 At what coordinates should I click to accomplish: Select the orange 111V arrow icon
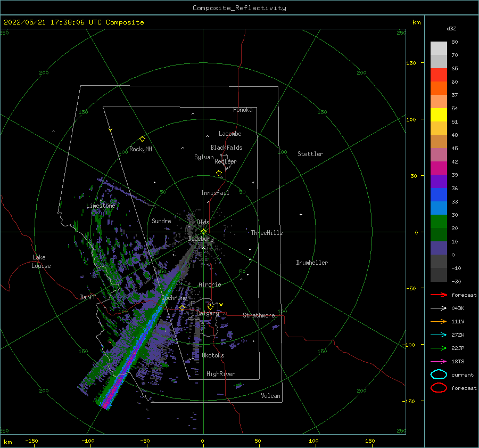439,321
